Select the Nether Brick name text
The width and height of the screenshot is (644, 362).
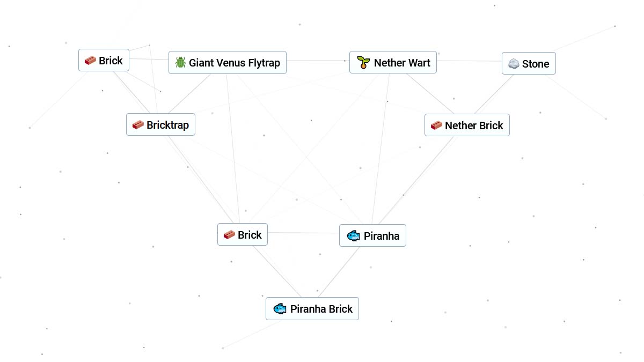pyautogui.click(x=474, y=125)
